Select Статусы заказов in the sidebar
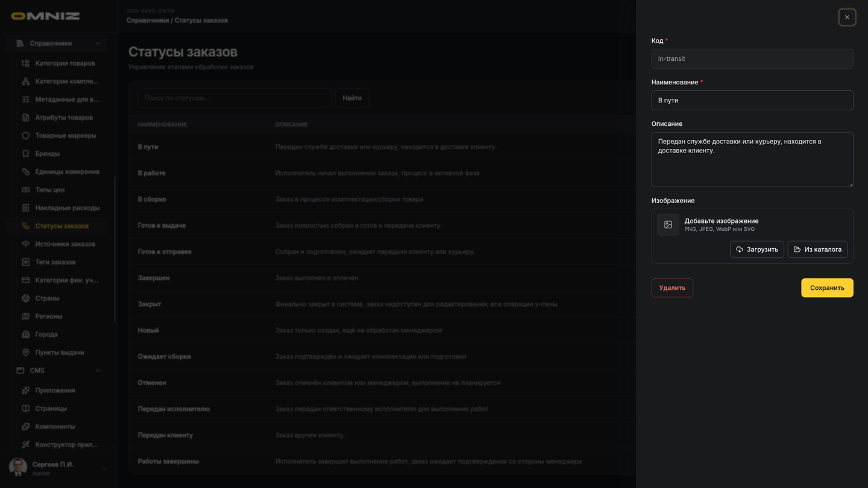The width and height of the screenshot is (868, 488). 56,226
